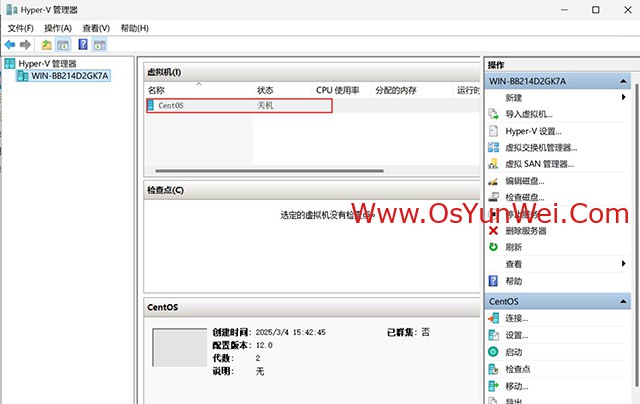
Task: Maximize the Hyper-V 管理器 window
Action: pyautogui.click(x=596, y=9)
